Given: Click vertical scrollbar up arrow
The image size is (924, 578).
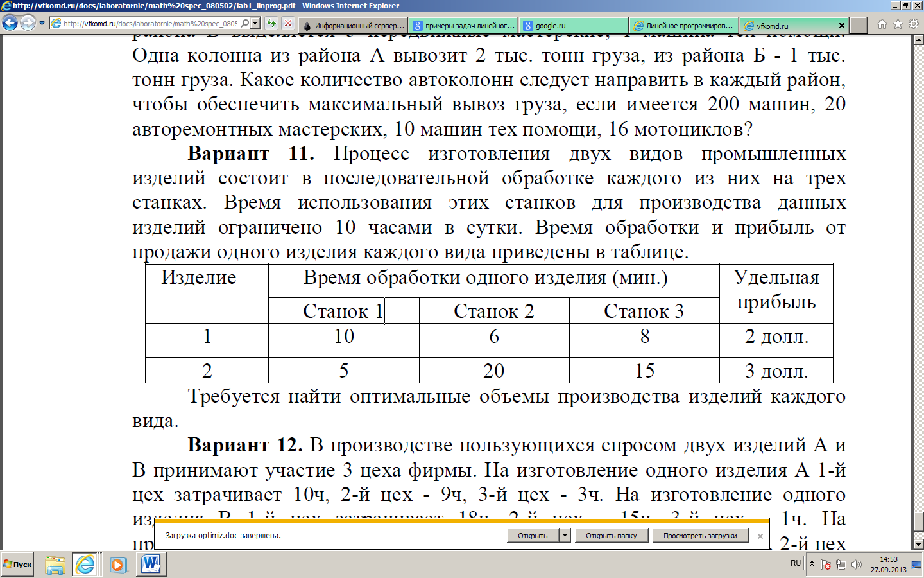Looking at the screenshot, I should pyautogui.click(x=918, y=40).
